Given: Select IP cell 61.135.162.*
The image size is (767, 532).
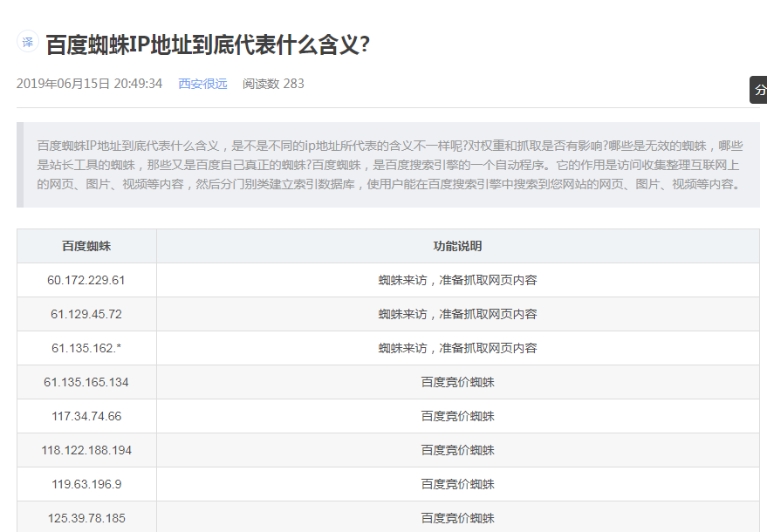Looking at the screenshot, I should coord(86,348).
